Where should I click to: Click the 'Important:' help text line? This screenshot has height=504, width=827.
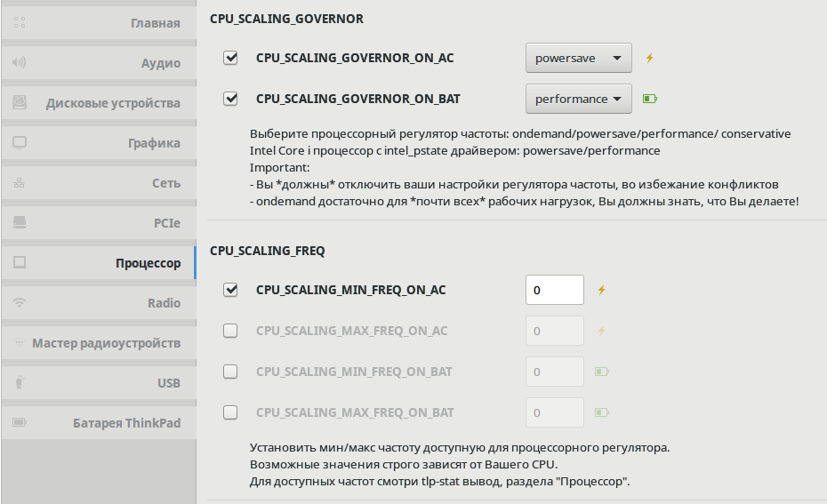(x=279, y=168)
